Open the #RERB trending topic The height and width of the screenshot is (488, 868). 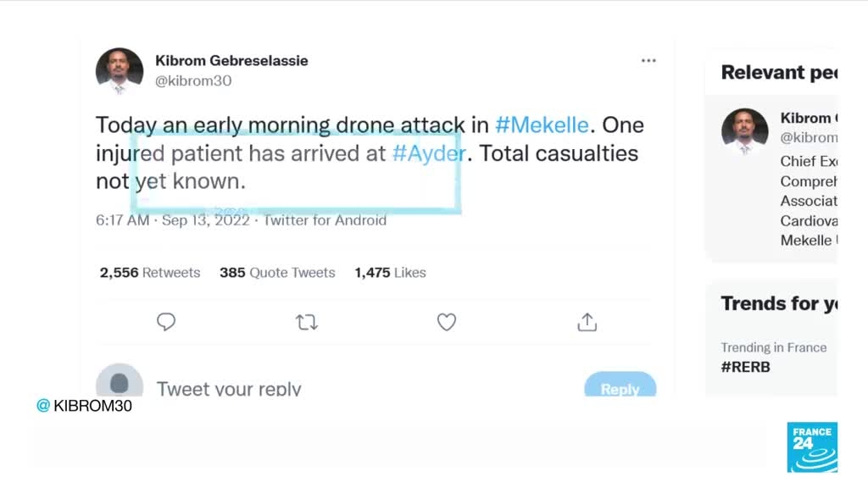(x=746, y=367)
